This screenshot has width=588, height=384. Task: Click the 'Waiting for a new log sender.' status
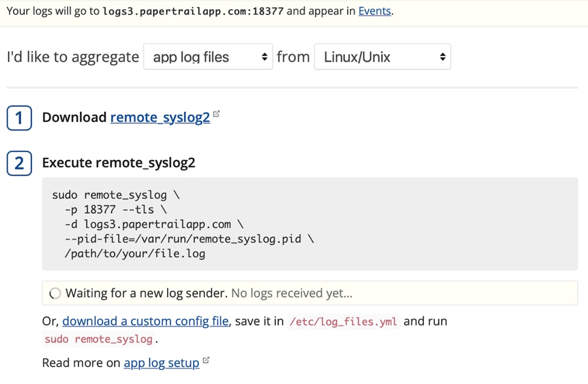147,293
